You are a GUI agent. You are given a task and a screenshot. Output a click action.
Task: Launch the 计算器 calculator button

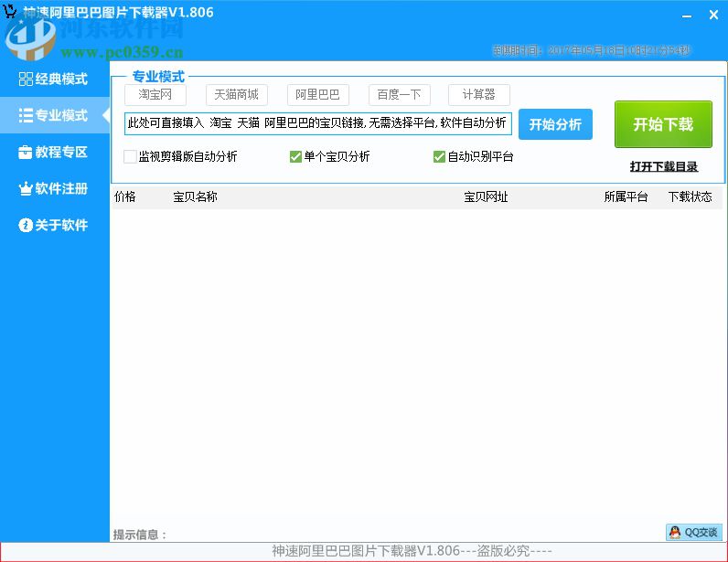(478, 95)
